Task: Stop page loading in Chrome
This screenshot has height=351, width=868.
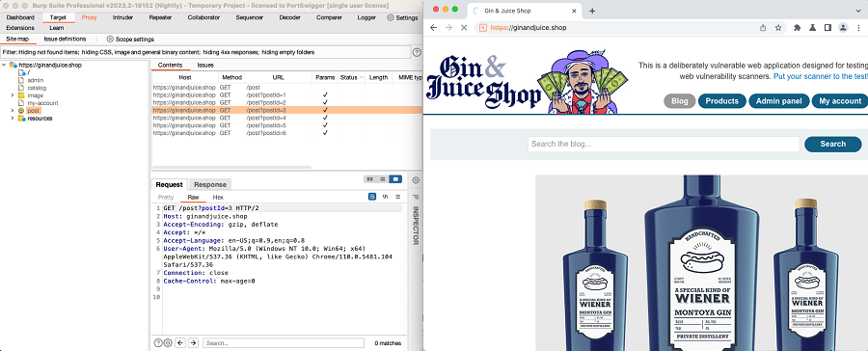Action: click(465, 28)
